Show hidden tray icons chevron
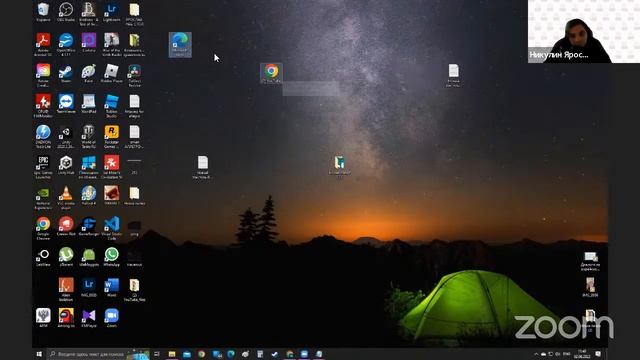 pos(536,354)
